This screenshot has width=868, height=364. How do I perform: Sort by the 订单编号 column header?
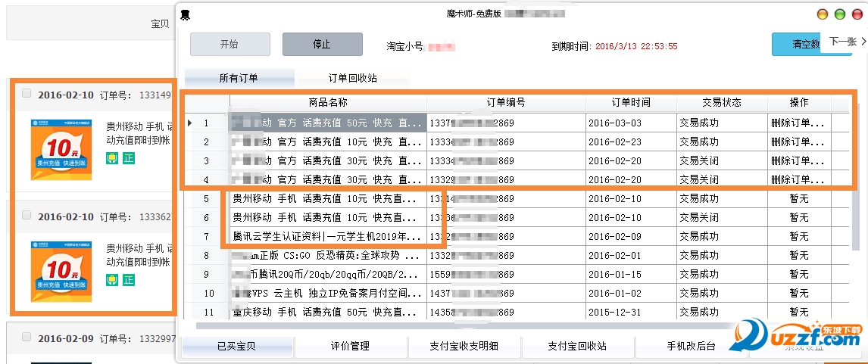coord(506,103)
